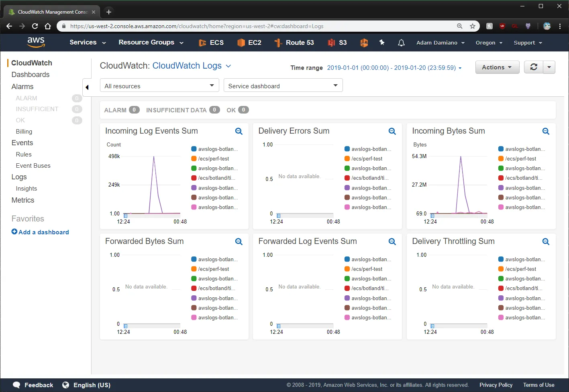
Task: Switch CloudWatch Logs service dropdown
Action: (192, 66)
